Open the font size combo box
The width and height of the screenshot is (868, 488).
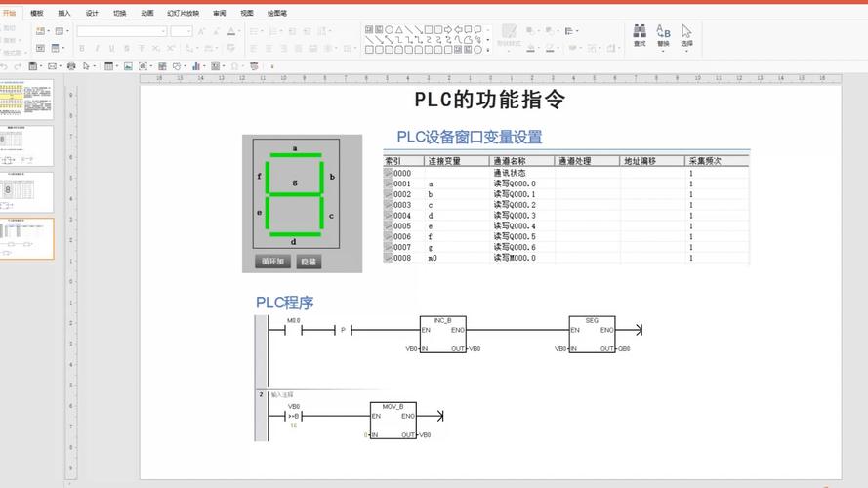(181, 32)
